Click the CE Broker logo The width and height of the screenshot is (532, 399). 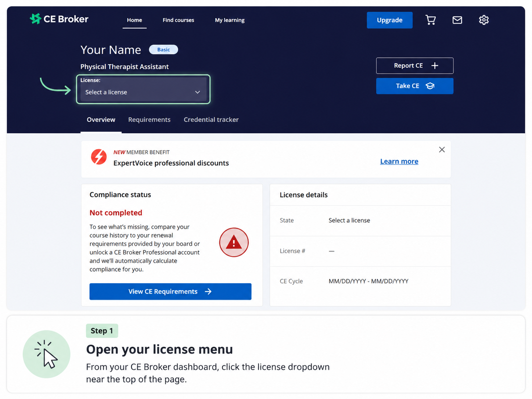[x=59, y=19]
